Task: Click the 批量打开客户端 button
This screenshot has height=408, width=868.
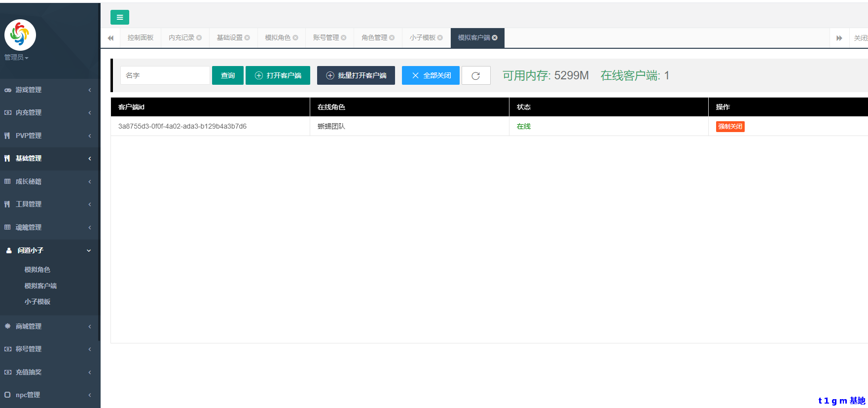Action: (x=356, y=75)
